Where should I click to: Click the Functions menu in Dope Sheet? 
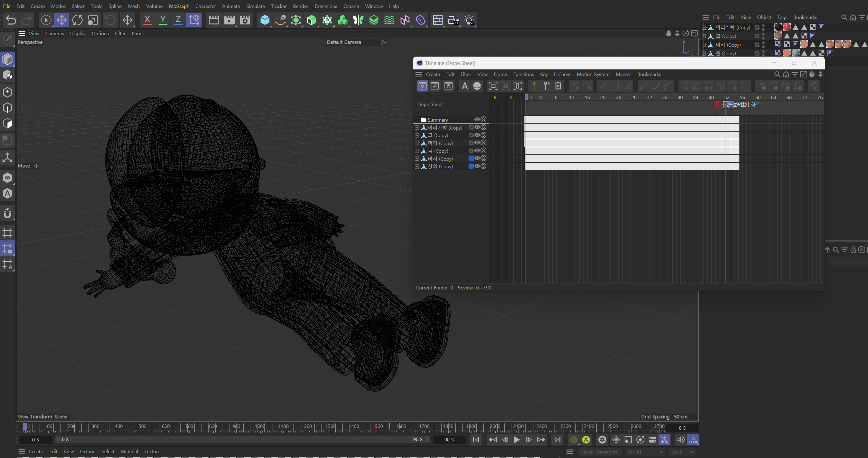[x=522, y=74]
